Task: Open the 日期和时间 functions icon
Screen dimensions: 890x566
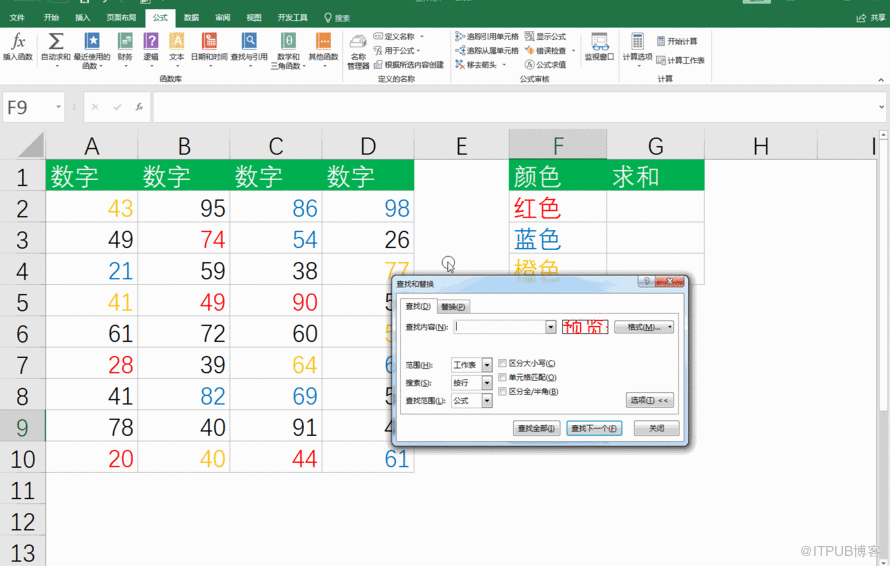Action: pyautogui.click(x=209, y=42)
